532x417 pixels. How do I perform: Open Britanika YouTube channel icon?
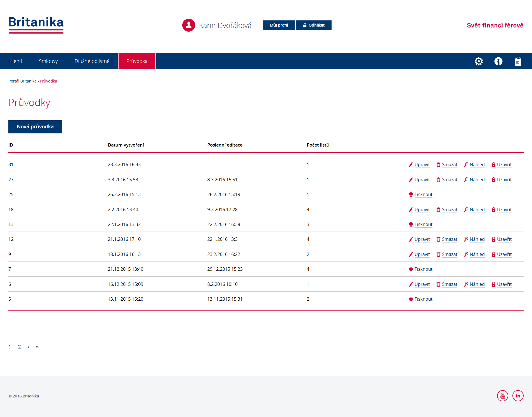coord(502,396)
